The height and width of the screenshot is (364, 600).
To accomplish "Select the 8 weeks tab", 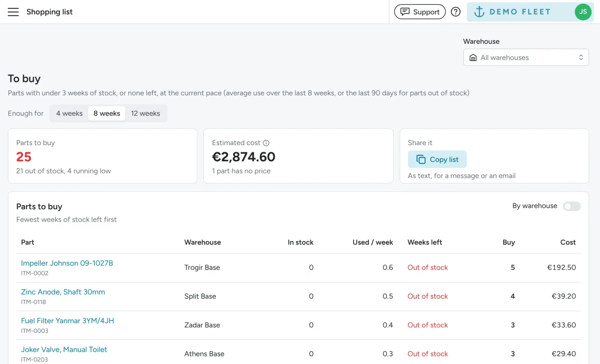I will [x=107, y=113].
